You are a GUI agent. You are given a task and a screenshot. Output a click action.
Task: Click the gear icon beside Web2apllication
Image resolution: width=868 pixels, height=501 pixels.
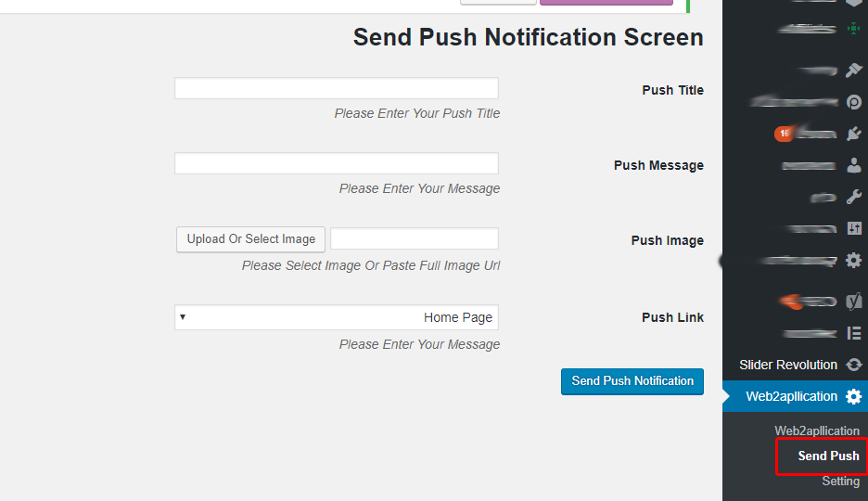[x=854, y=396]
